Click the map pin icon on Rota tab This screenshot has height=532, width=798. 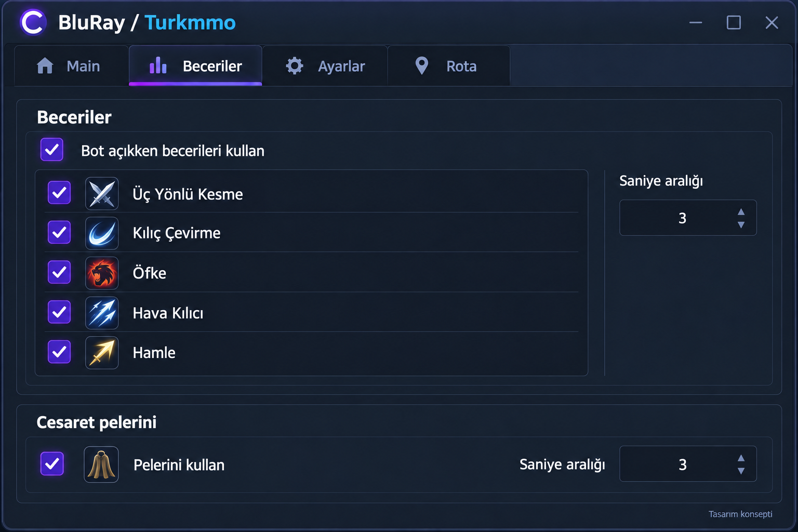point(422,66)
